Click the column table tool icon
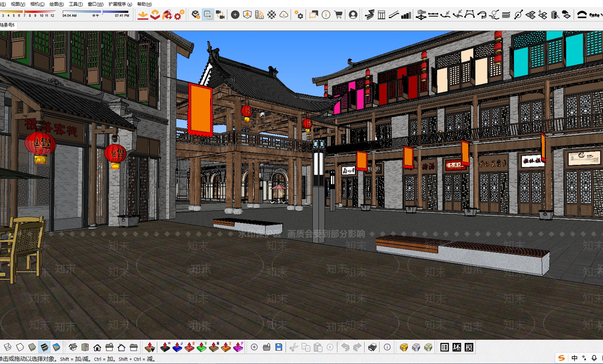The width and height of the screenshot is (603, 364). (x=381, y=15)
